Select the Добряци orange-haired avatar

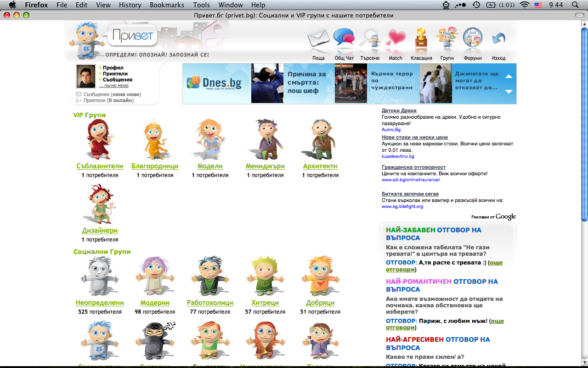click(320, 276)
